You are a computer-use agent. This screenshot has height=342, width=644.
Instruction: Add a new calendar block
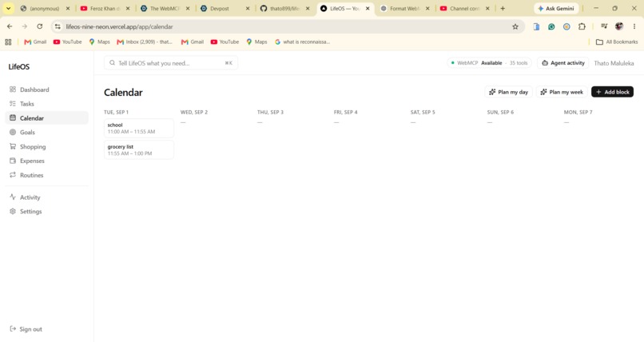click(x=612, y=92)
